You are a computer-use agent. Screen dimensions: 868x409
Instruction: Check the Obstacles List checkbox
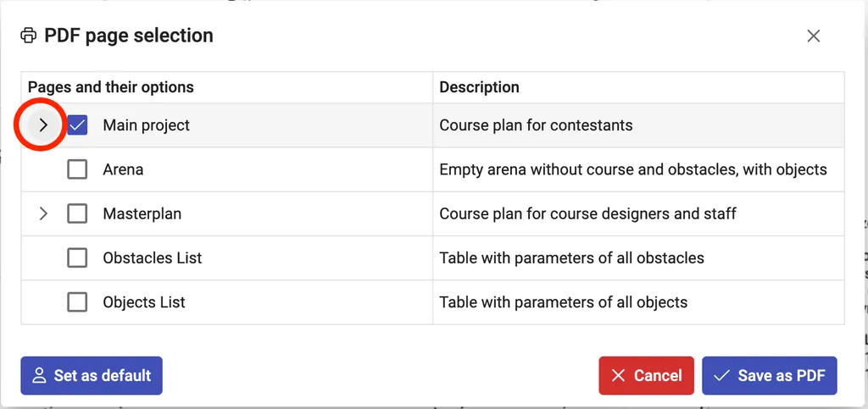[x=77, y=258]
